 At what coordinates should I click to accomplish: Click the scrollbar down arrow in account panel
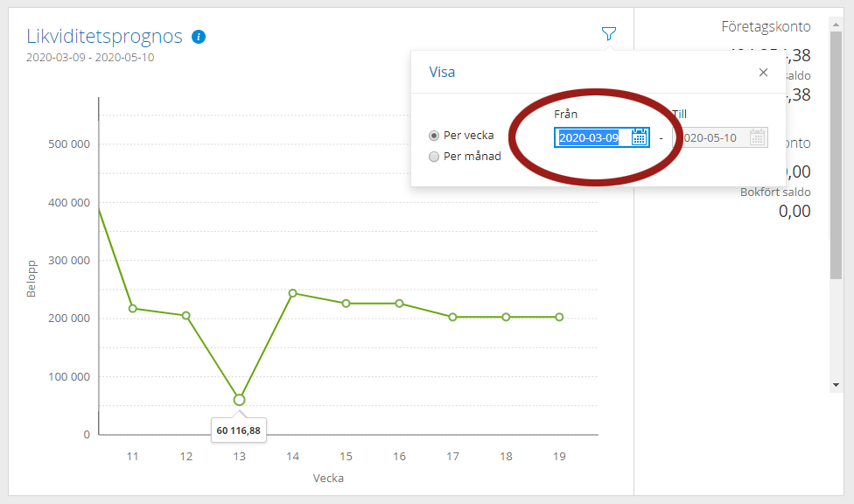click(x=836, y=385)
